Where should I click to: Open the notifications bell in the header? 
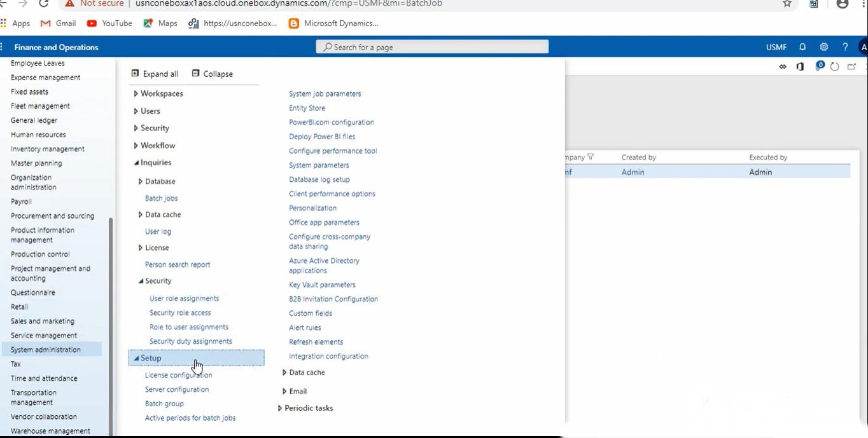click(x=802, y=47)
